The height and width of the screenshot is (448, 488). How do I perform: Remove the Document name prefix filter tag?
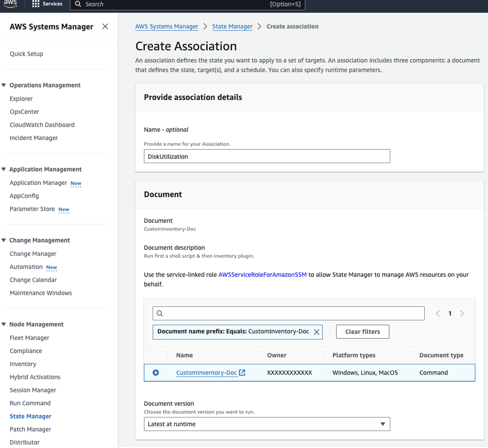tap(317, 332)
